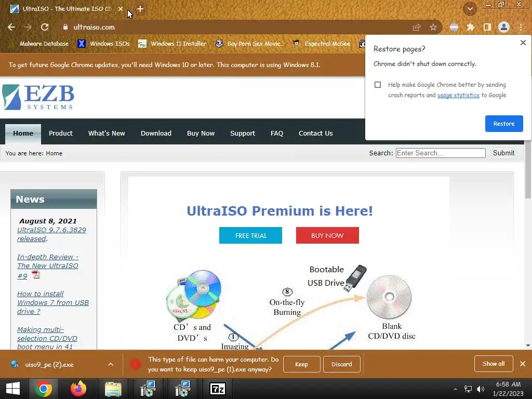
Task: Open tab search dropdown arrow
Action: coord(470,9)
